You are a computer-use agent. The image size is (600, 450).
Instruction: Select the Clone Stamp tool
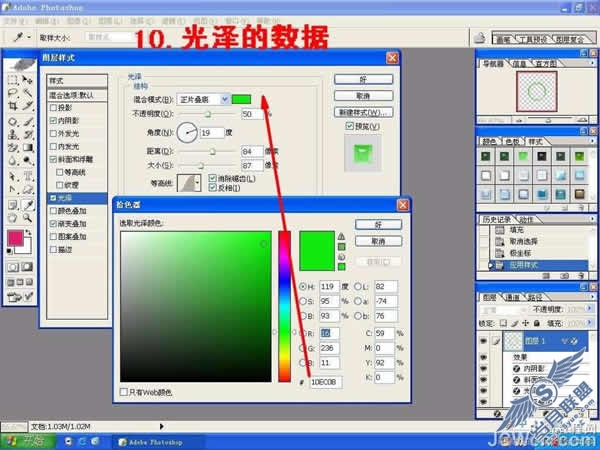click(x=13, y=135)
